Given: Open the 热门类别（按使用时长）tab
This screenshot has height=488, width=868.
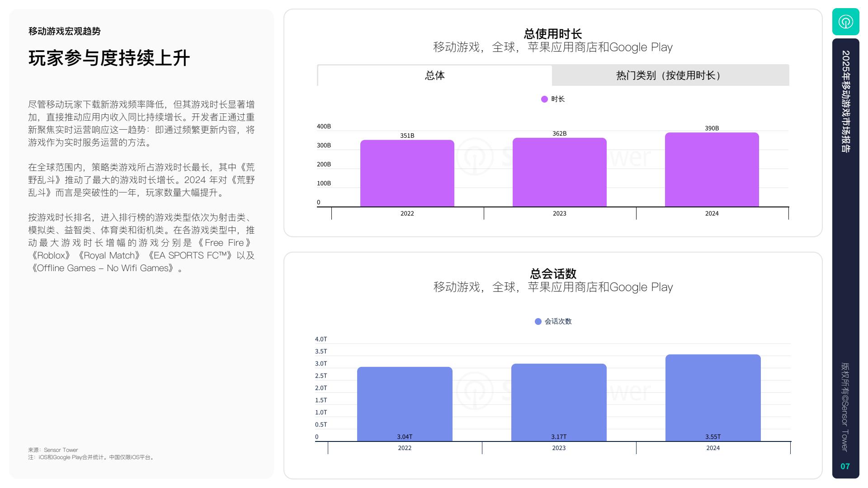Looking at the screenshot, I should (x=670, y=75).
